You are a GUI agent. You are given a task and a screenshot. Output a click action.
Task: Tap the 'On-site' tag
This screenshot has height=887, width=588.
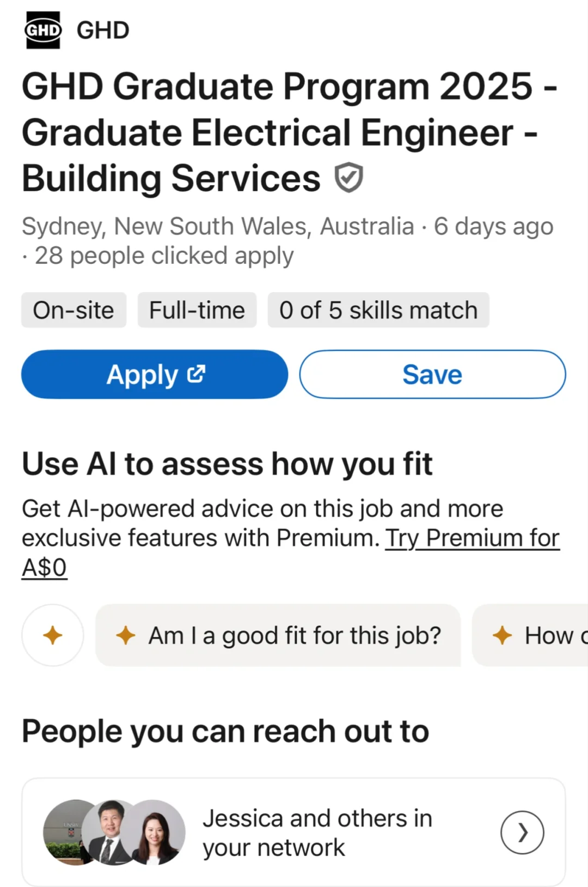pyautogui.click(x=73, y=310)
